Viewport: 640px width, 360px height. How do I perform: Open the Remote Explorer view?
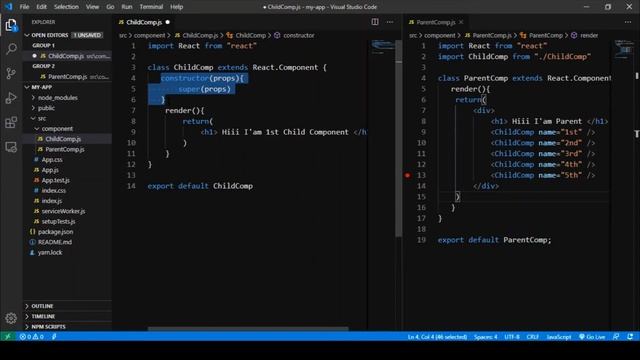[x=11, y=147]
